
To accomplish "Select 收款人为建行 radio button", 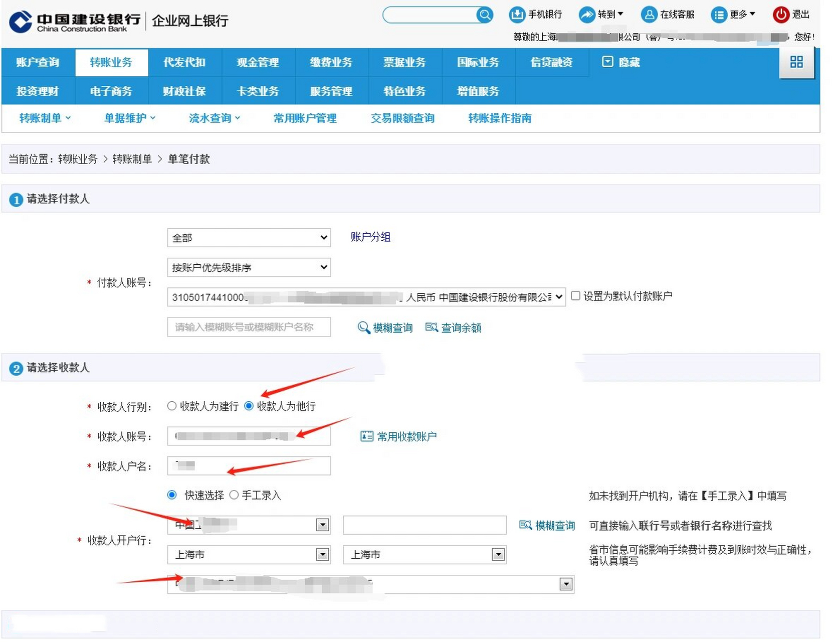I will [x=172, y=406].
